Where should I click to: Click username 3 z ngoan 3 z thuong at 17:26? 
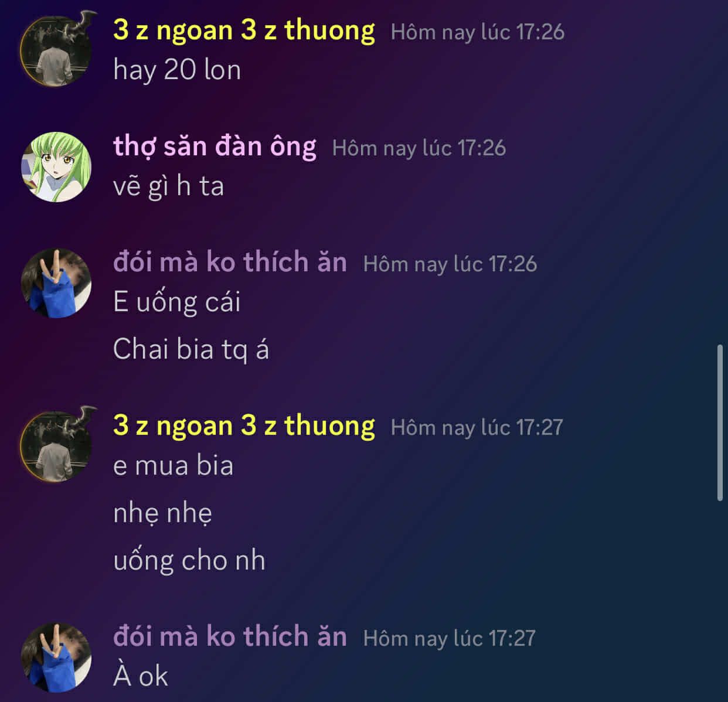click(244, 30)
